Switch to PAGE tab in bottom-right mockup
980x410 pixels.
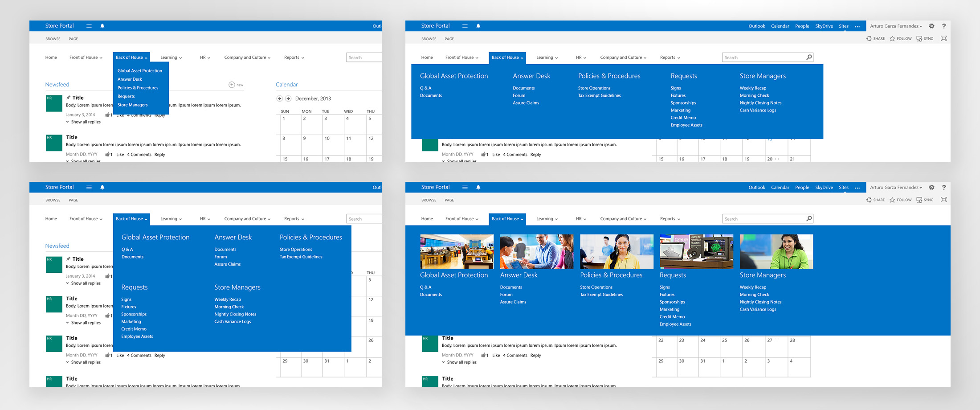(x=449, y=200)
